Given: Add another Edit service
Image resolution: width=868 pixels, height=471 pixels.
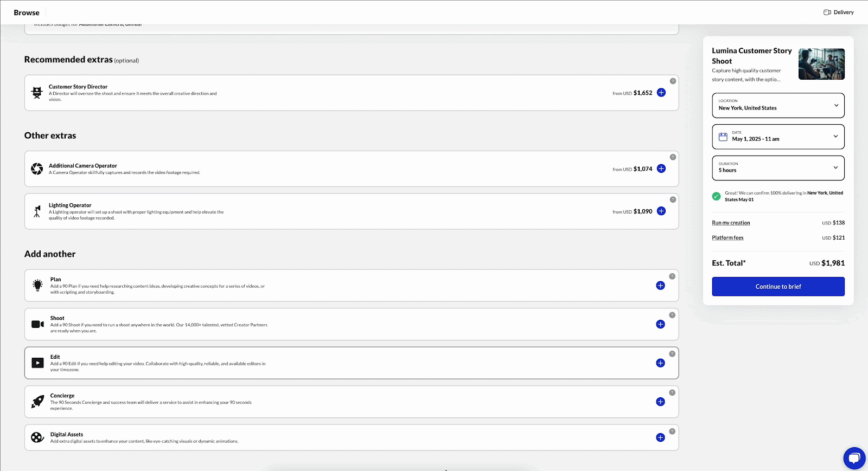Looking at the screenshot, I should click(660, 363).
